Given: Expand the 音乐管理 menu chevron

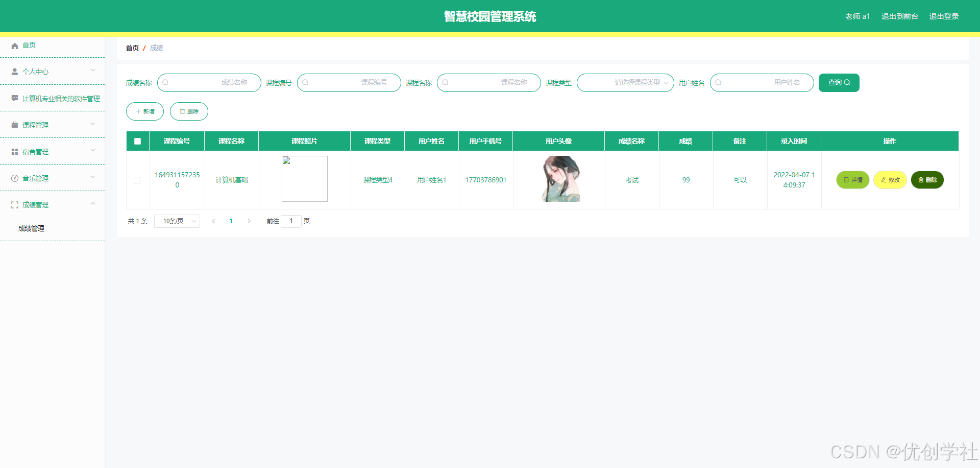Looking at the screenshot, I should (x=93, y=177).
